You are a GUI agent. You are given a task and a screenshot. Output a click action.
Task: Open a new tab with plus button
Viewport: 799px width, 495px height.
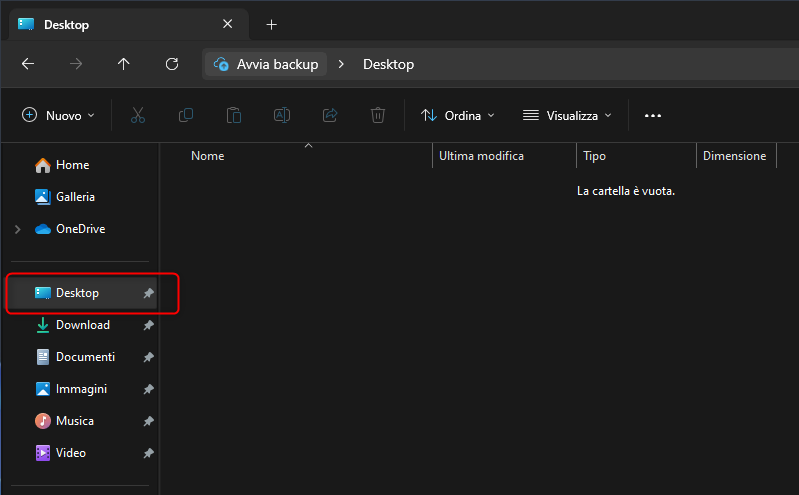pyautogui.click(x=271, y=24)
